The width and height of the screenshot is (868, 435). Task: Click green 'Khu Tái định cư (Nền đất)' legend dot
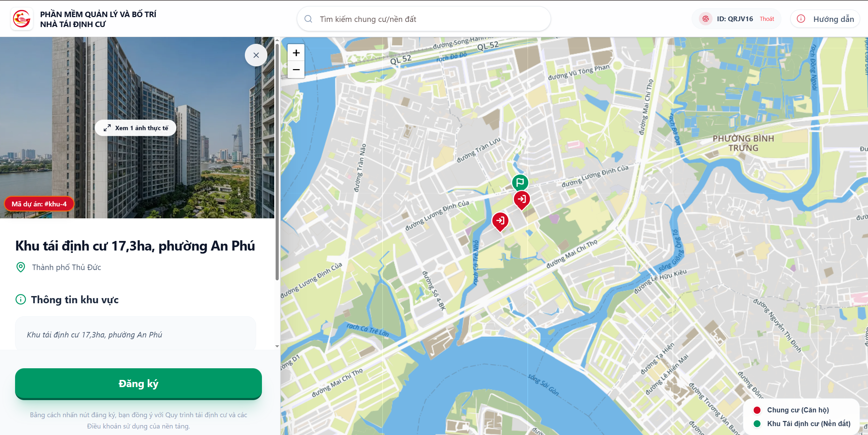point(757,424)
